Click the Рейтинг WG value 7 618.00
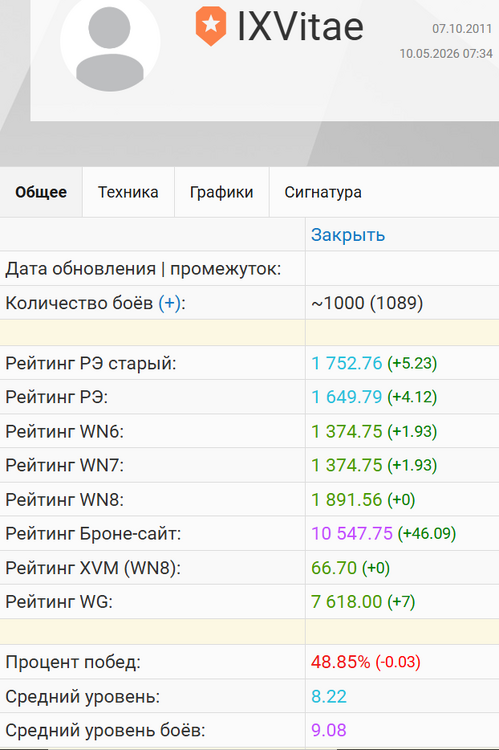 [x=347, y=602]
